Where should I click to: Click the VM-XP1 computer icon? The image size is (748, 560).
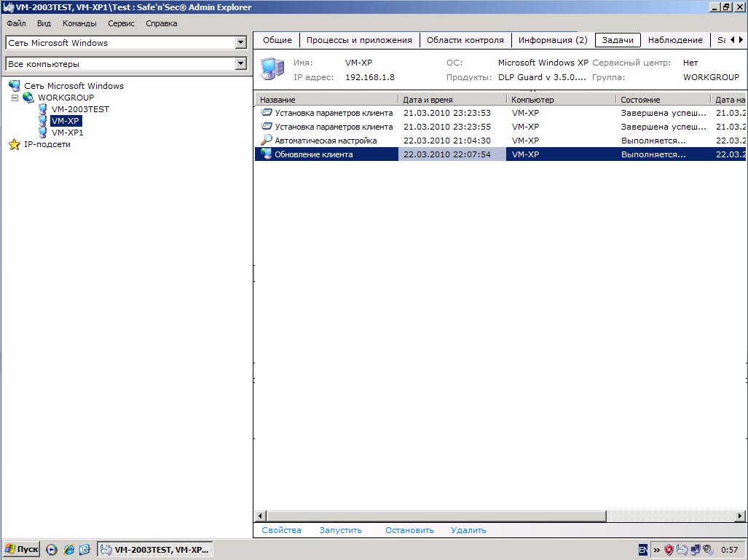pos(42,133)
